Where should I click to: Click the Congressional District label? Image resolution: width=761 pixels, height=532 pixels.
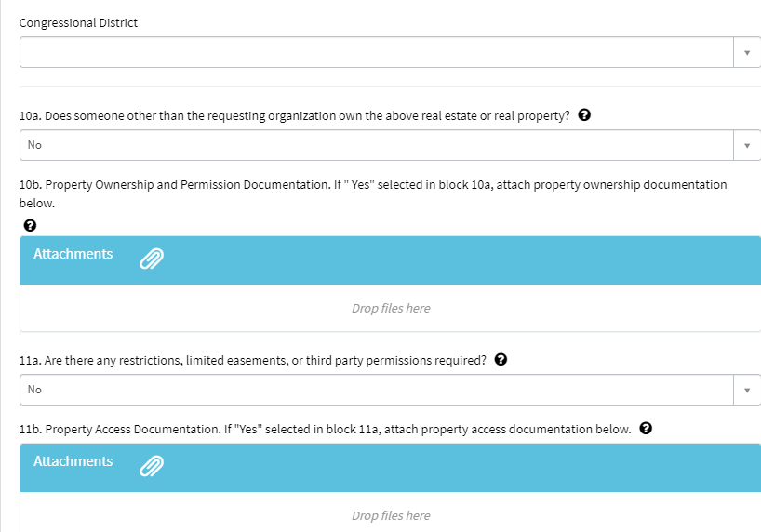point(78,22)
